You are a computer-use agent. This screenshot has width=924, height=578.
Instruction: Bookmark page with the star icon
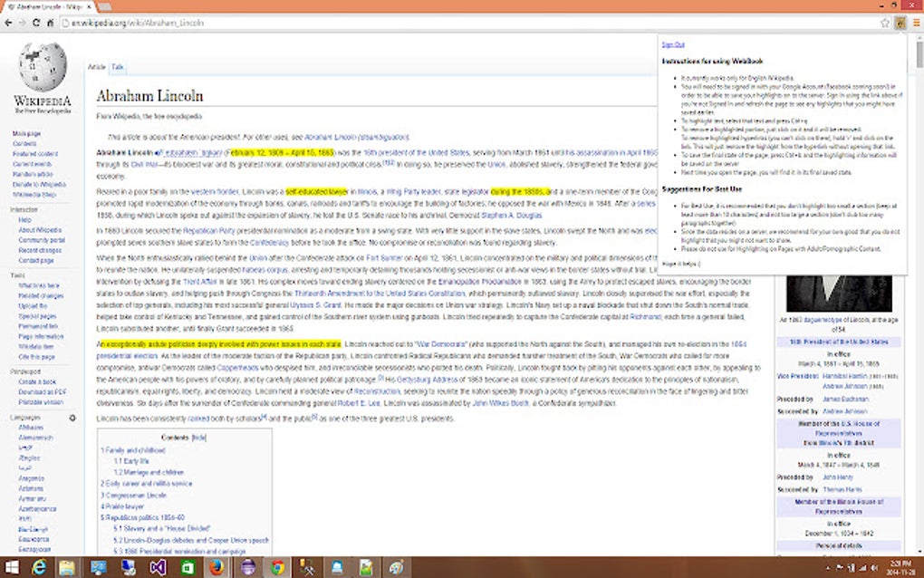point(884,23)
